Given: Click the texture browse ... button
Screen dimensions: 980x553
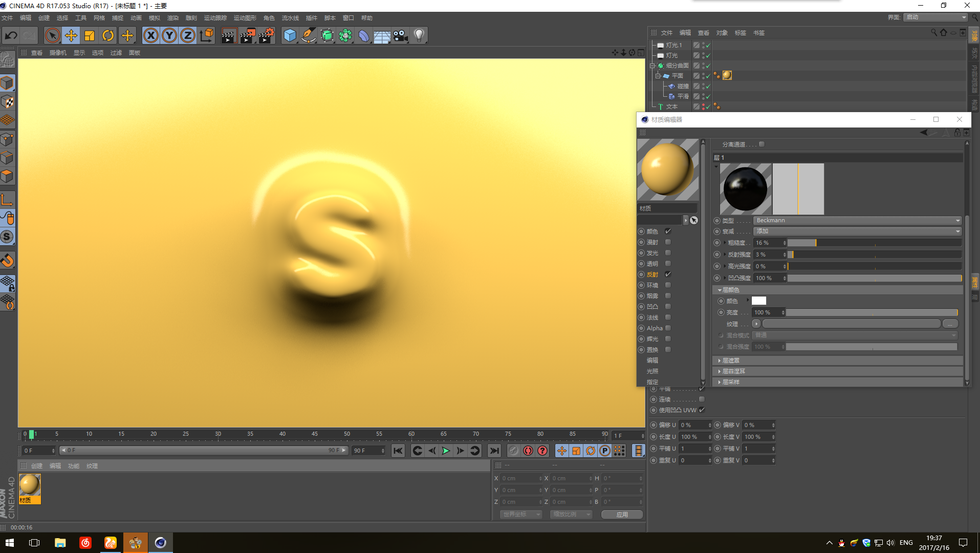Looking at the screenshot, I should pyautogui.click(x=950, y=324).
